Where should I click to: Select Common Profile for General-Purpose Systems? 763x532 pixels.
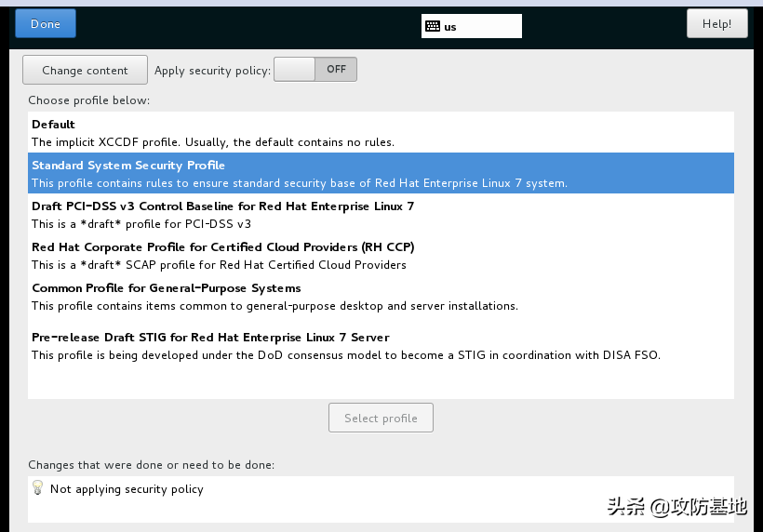click(x=167, y=288)
